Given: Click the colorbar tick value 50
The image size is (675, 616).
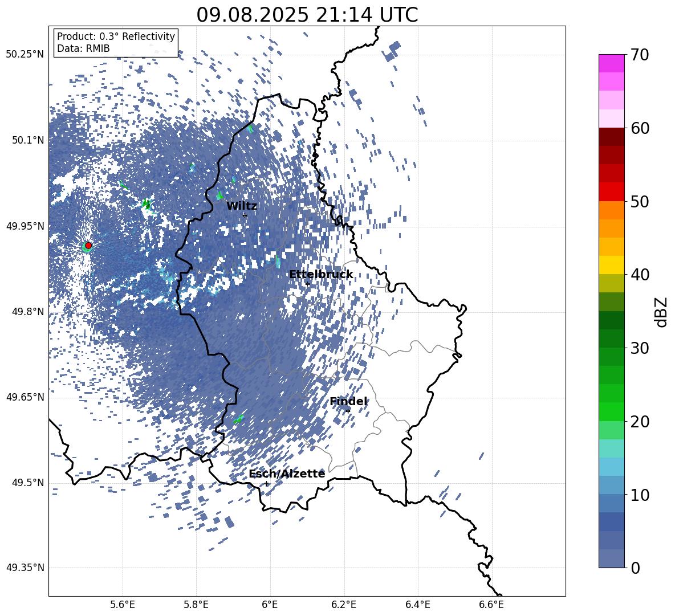Looking at the screenshot, I should coord(640,201).
